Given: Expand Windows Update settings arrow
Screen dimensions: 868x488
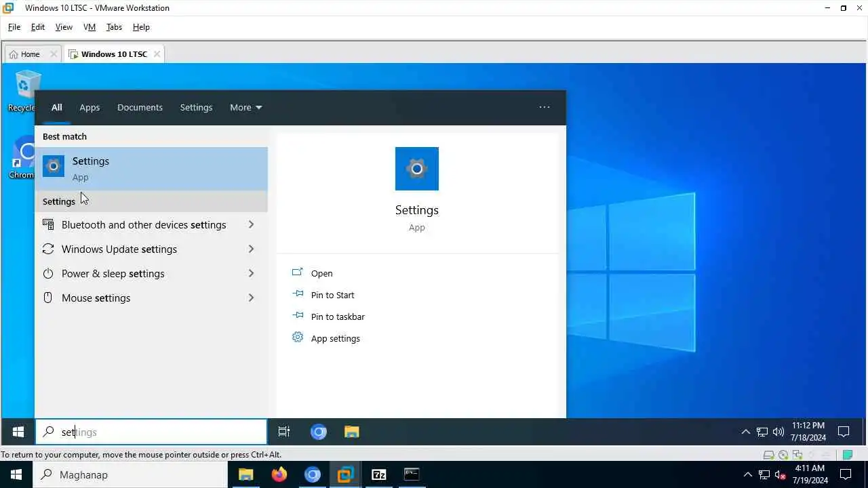Looking at the screenshot, I should click(x=251, y=249).
